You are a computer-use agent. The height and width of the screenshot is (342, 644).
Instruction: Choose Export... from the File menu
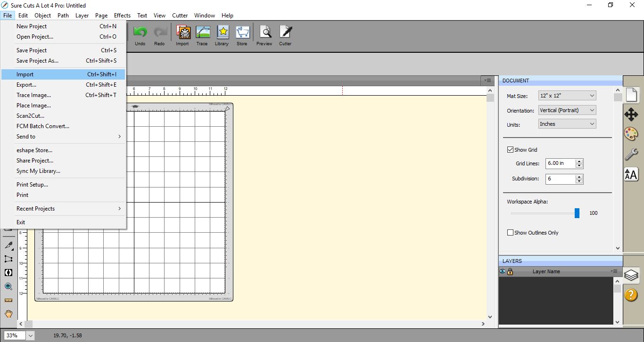coord(63,85)
